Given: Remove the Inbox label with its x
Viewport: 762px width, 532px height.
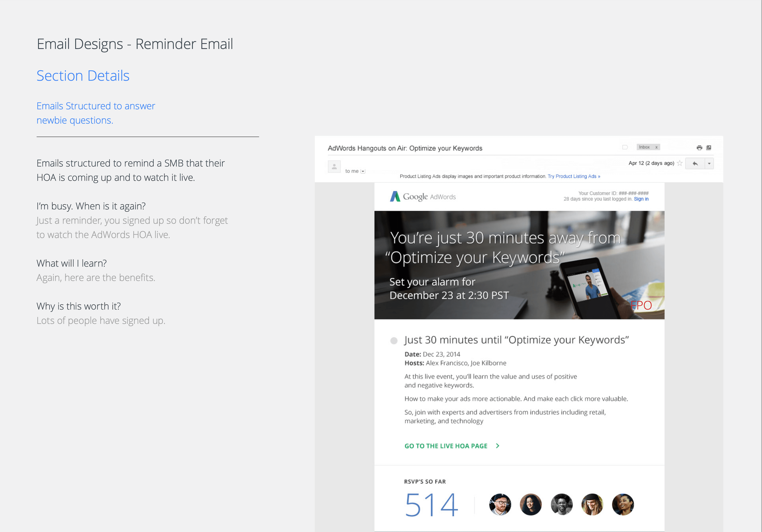Looking at the screenshot, I should [x=656, y=147].
